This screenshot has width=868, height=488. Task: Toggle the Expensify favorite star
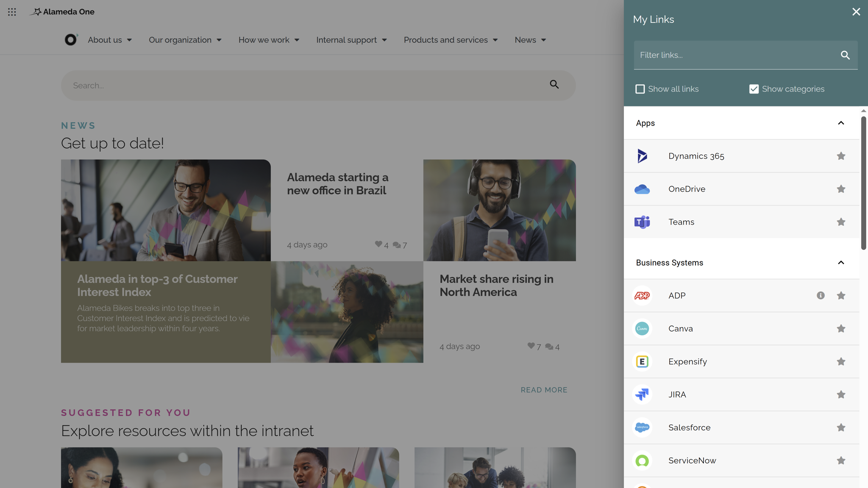[x=841, y=362]
